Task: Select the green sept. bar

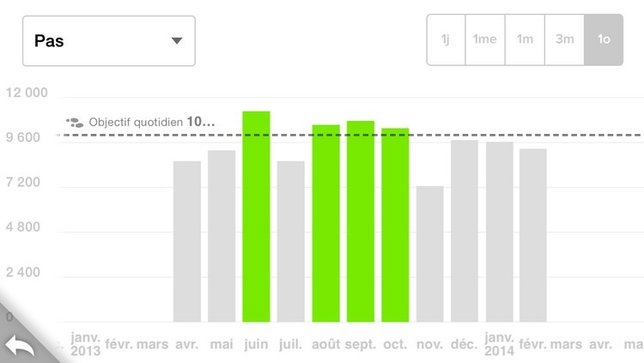Action: (x=361, y=221)
